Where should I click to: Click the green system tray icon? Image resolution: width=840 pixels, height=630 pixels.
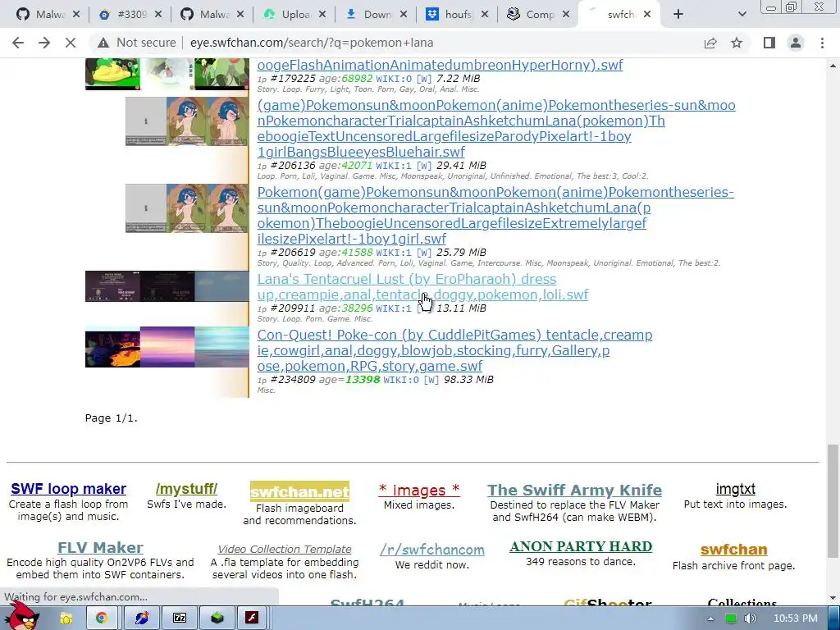click(x=731, y=619)
